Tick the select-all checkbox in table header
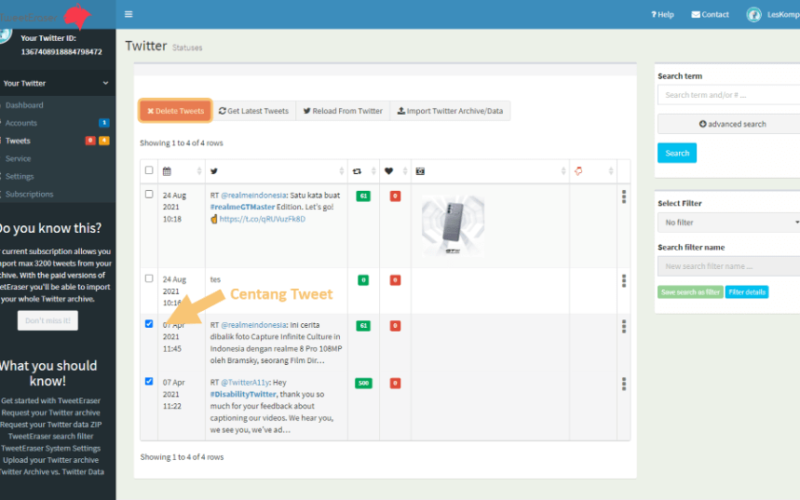Screen dimensions: 800x500 149,170
